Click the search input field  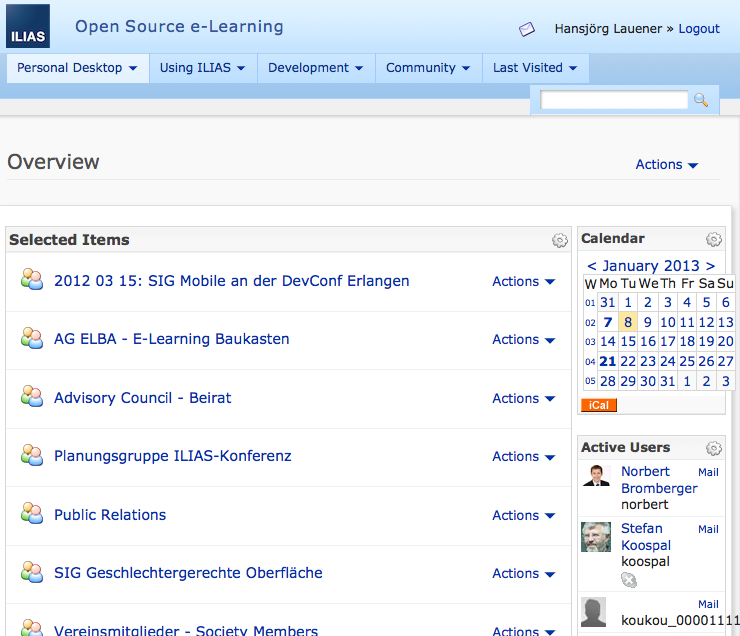[x=614, y=100]
